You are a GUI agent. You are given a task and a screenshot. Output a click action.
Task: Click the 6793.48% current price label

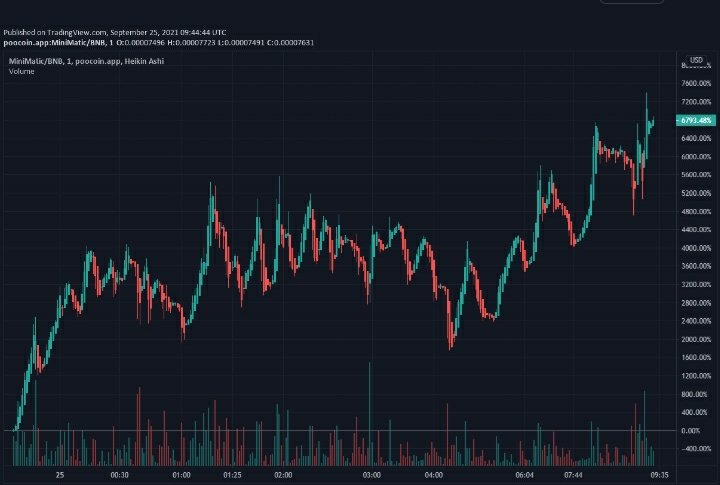pyautogui.click(x=696, y=120)
